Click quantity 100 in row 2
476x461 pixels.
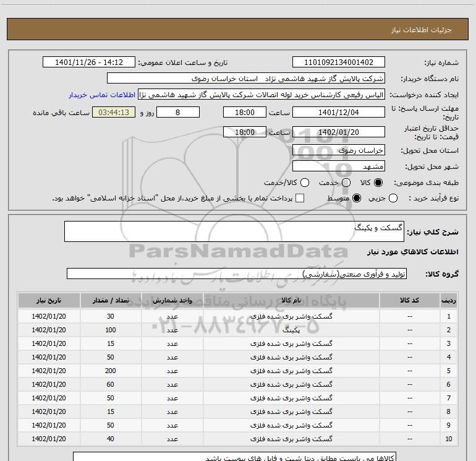111,330
